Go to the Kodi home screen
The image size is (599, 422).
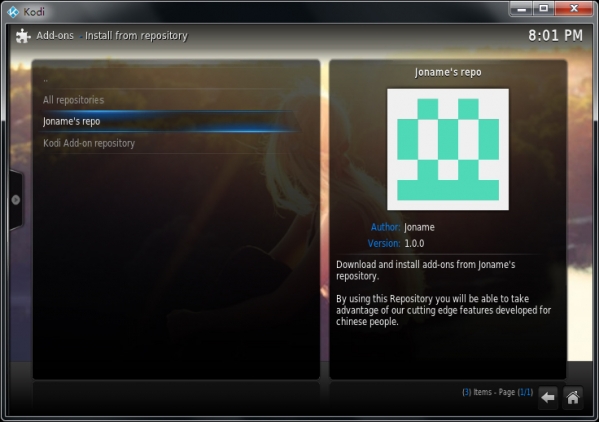pyautogui.click(x=573, y=398)
